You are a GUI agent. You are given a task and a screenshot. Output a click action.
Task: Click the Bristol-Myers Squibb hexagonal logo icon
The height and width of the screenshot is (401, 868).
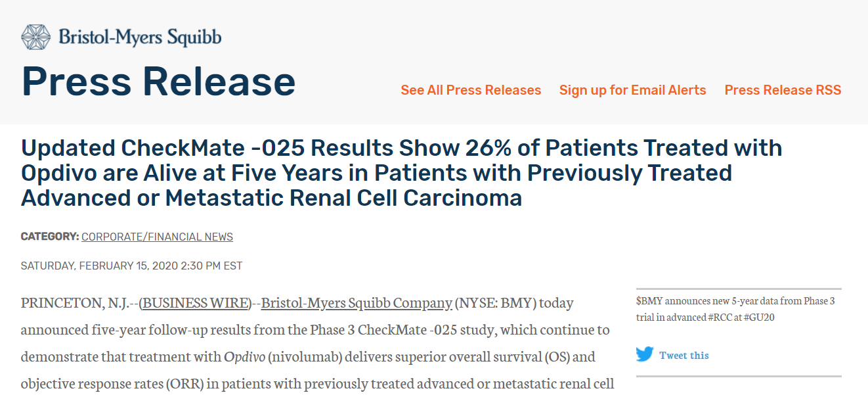35,37
